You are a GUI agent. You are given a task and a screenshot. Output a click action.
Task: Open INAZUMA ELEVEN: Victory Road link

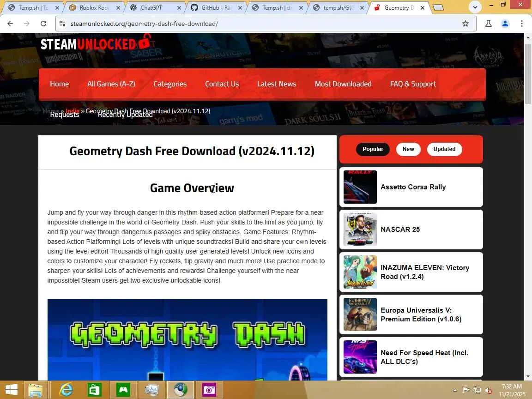pyautogui.click(x=425, y=272)
